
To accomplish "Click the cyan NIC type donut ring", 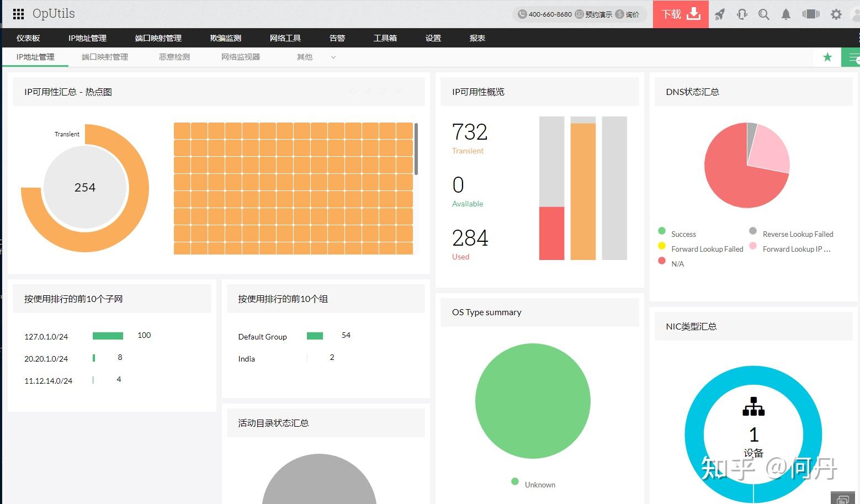I will click(695, 434).
